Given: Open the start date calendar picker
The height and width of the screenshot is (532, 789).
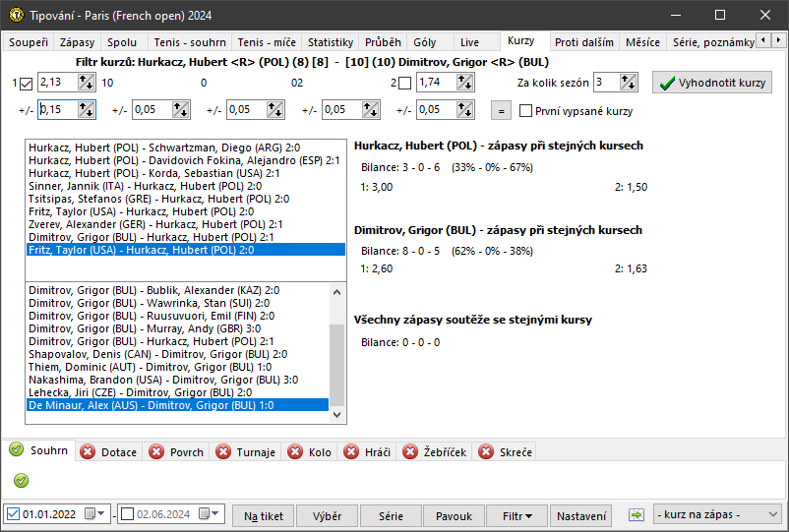Looking at the screenshot, I should click(x=92, y=515).
